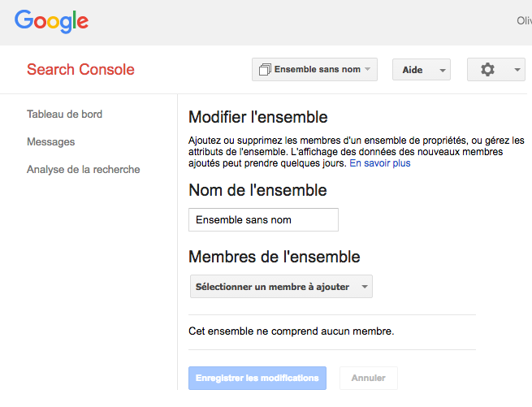Click the 'Modifier l'ensemble' heading

click(257, 117)
